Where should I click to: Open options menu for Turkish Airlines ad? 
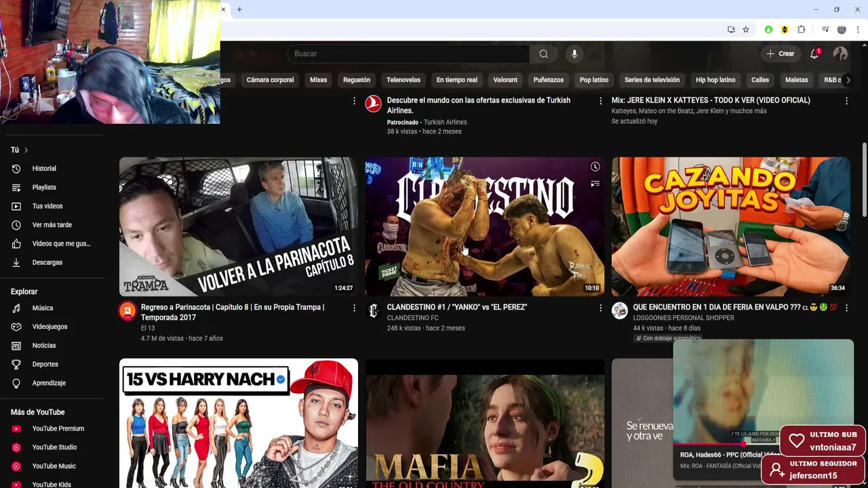click(x=600, y=101)
